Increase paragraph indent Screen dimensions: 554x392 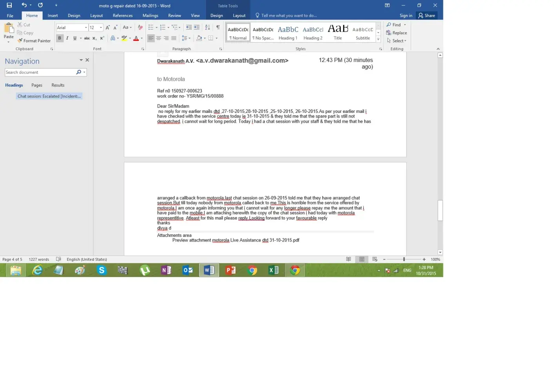pyautogui.click(x=197, y=27)
